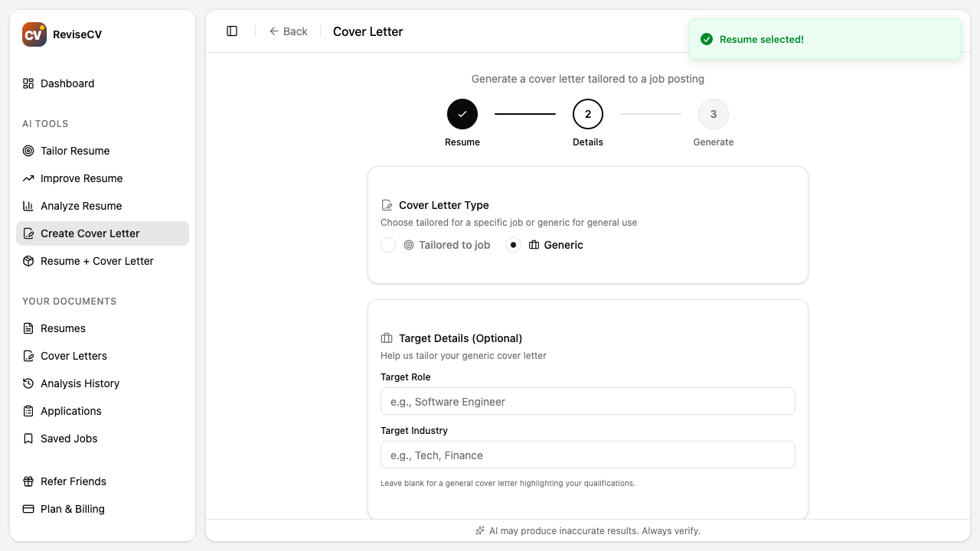Open the Resume + Cover Letter tool
The height and width of the screenshot is (551, 980).
click(x=97, y=261)
